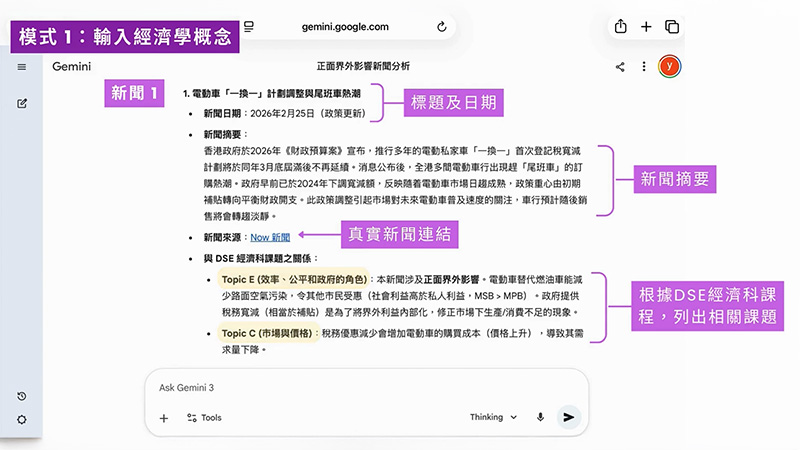Open chat history clock icon in sidebar
Image resolution: width=800 pixels, height=450 pixels.
coord(21,396)
